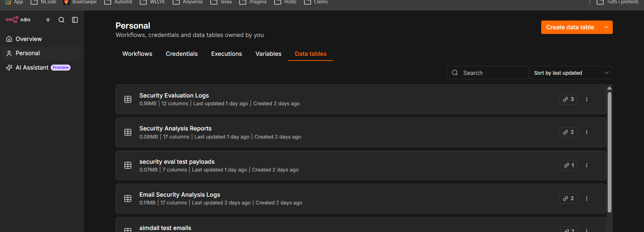This screenshot has width=644, height=232.
Task: Click Create data table button
Action: point(570,27)
